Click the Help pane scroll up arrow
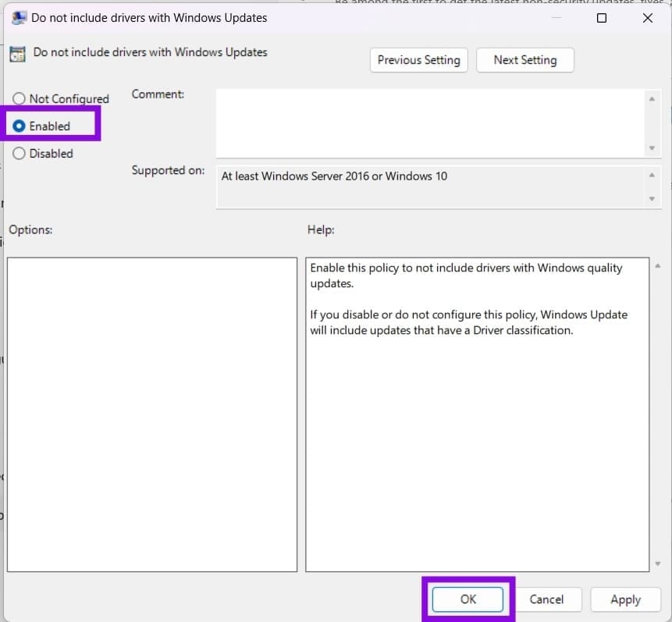The image size is (672, 622). (x=658, y=266)
